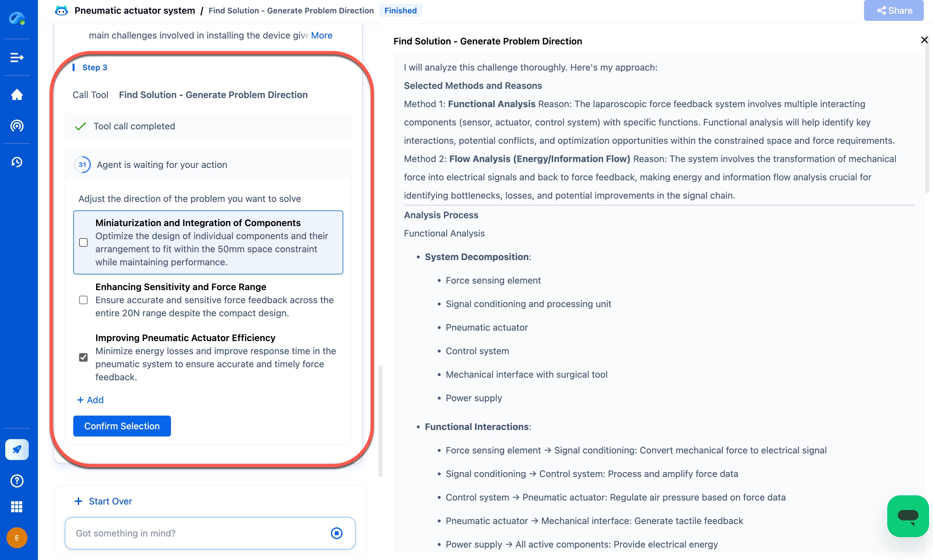The image size is (933, 560).
Task: Click the stop button in input box
Action: 336,533
